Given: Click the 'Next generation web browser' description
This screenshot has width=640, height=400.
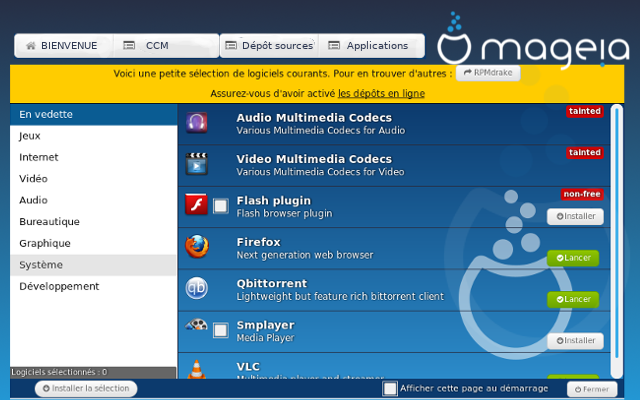Looking at the screenshot, I should click(305, 255).
